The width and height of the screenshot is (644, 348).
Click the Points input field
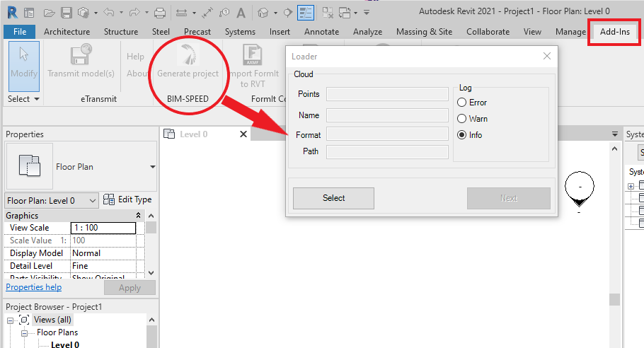point(387,94)
